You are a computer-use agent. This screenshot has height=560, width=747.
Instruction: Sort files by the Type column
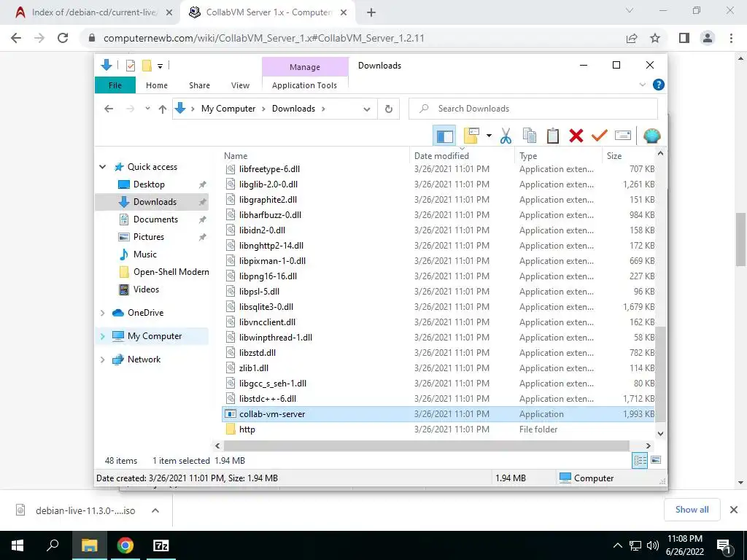click(528, 156)
